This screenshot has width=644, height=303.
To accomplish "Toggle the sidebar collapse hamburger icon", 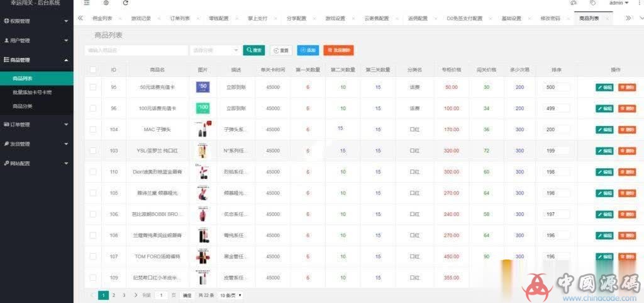I will [x=87, y=3].
